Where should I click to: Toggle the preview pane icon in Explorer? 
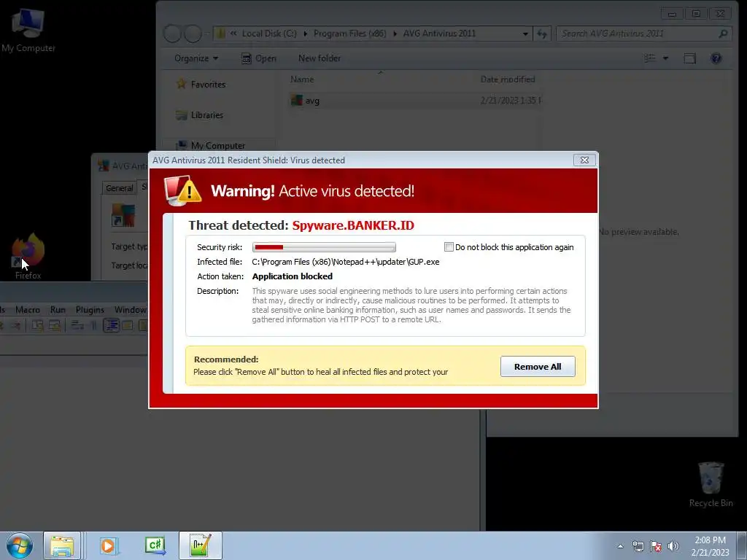point(689,58)
